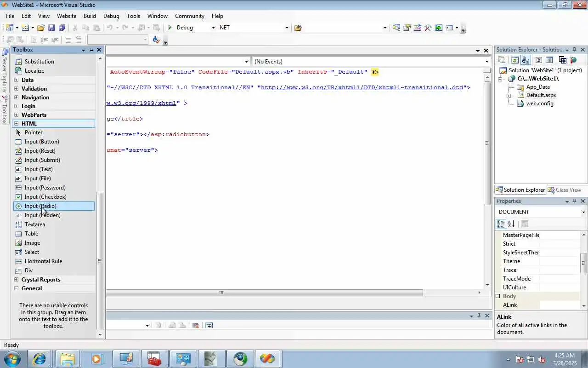588x368 pixels.
Task: Select App_Data folder in Solution Explorer
Action: point(537,87)
